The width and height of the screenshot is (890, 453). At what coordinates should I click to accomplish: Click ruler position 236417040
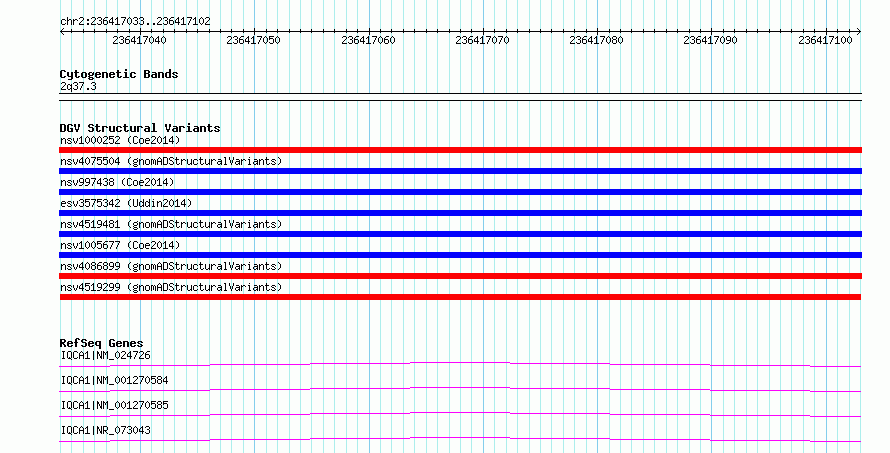[x=139, y=40]
